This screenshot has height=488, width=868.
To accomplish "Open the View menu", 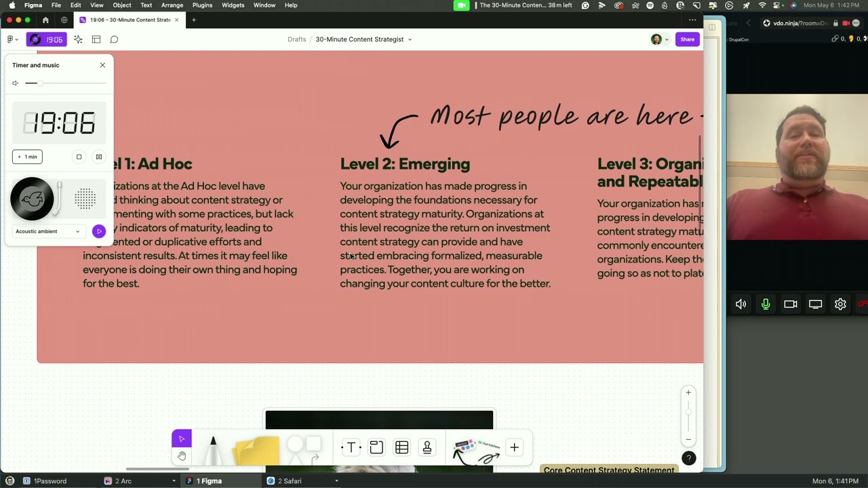I will 97,5.
